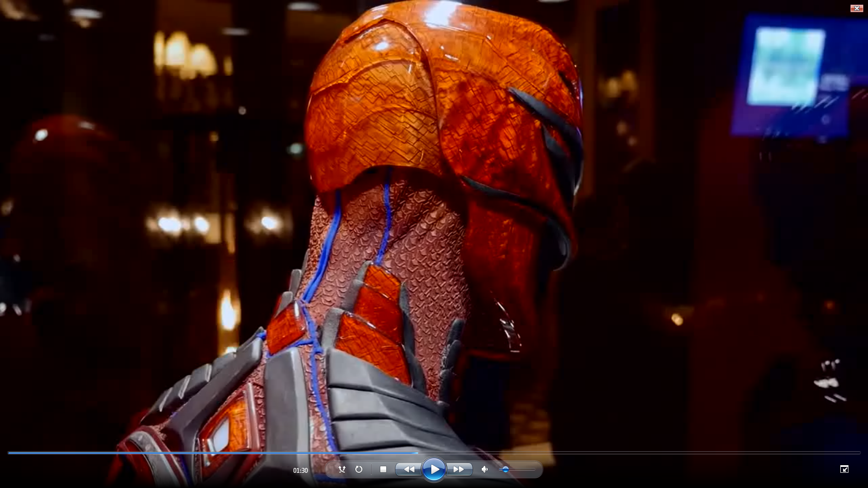Skip to previous track with rewind button
Image resolution: width=868 pixels, height=488 pixels.
click(x=409, y=470)
